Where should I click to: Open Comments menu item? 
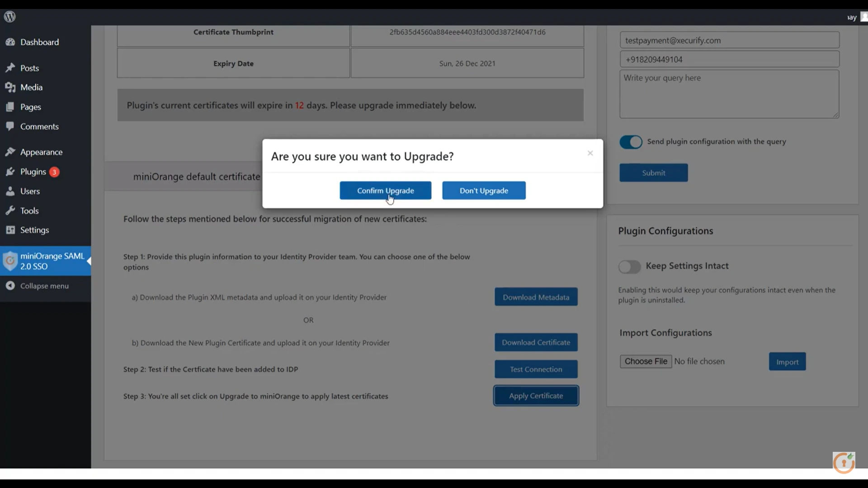45,126
